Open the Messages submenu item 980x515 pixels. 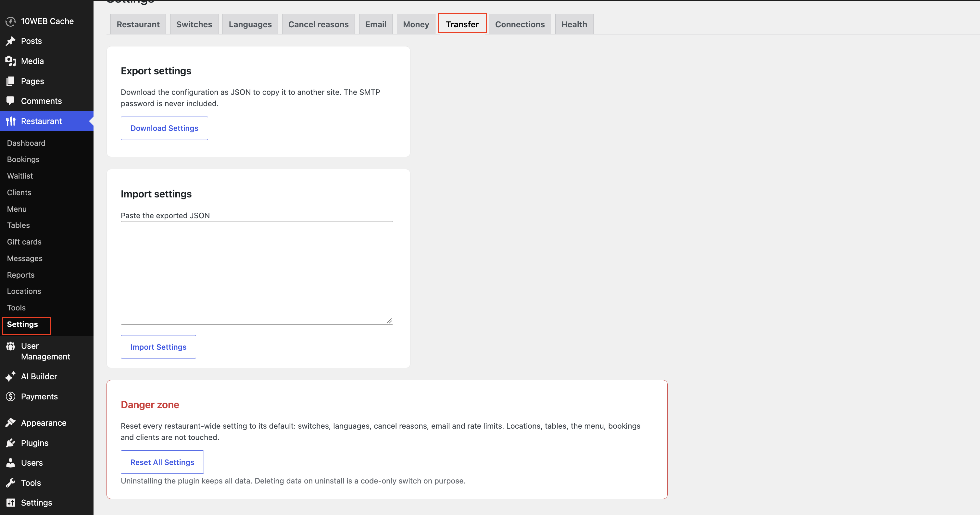click(25, 259)
